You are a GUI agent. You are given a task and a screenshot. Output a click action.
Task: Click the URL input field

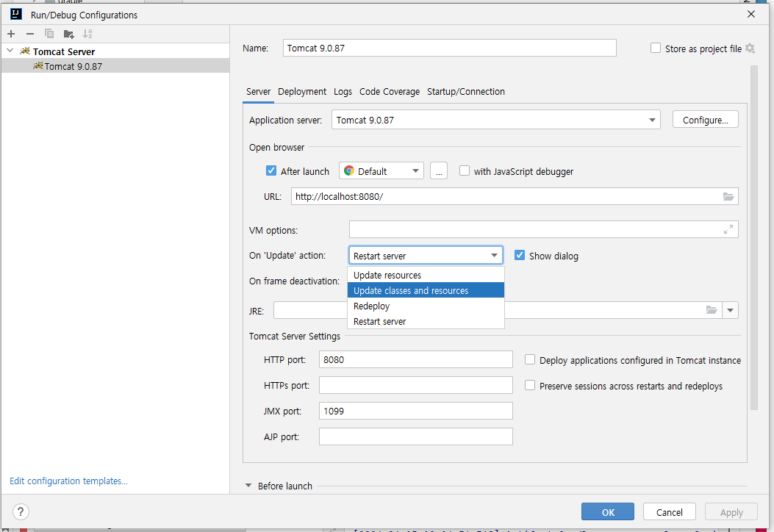(515, 196)
